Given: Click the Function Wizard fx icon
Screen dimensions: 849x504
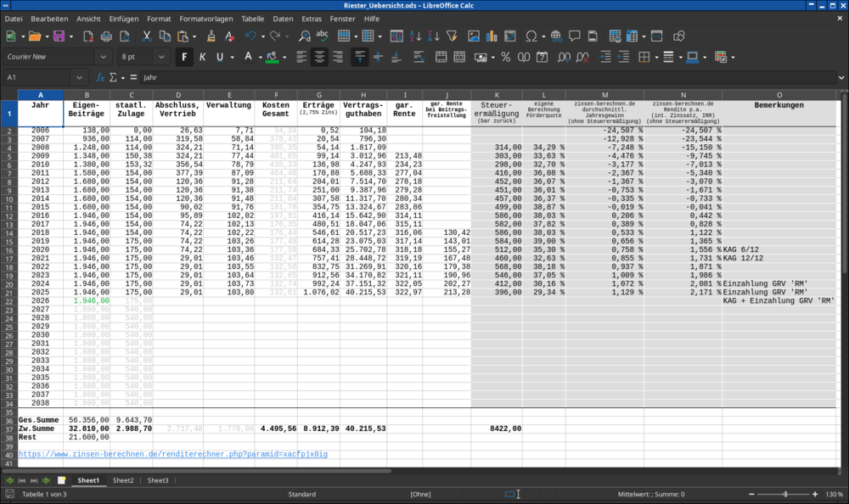Looking at the screenshot, I should pos(100,77).
